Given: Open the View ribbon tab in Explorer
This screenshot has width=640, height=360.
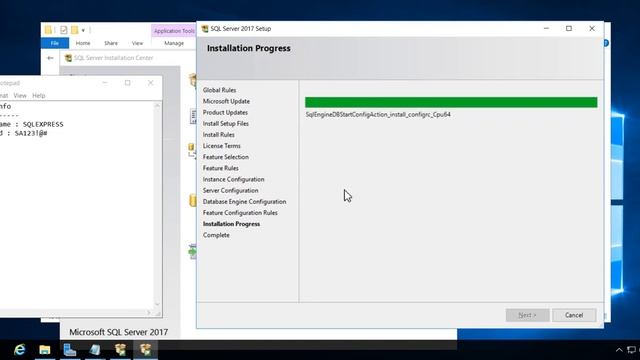Looking at the screenshot, I should point(137,43).
